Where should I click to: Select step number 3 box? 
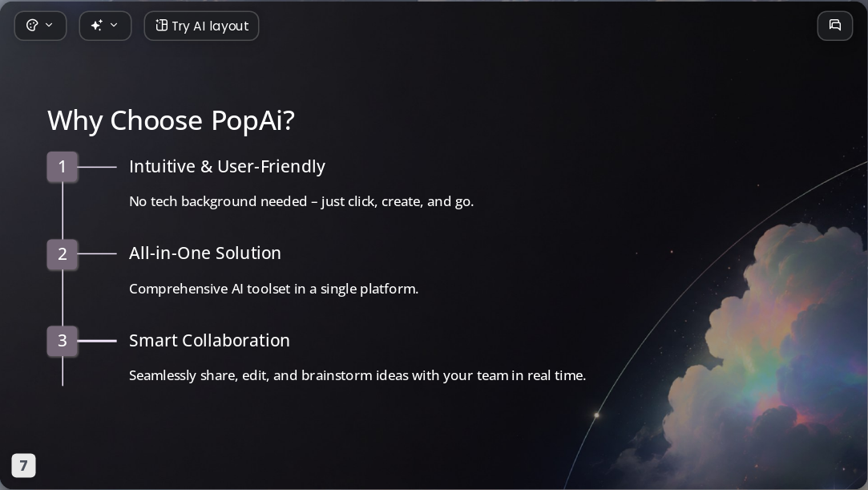tap(63, 341)
